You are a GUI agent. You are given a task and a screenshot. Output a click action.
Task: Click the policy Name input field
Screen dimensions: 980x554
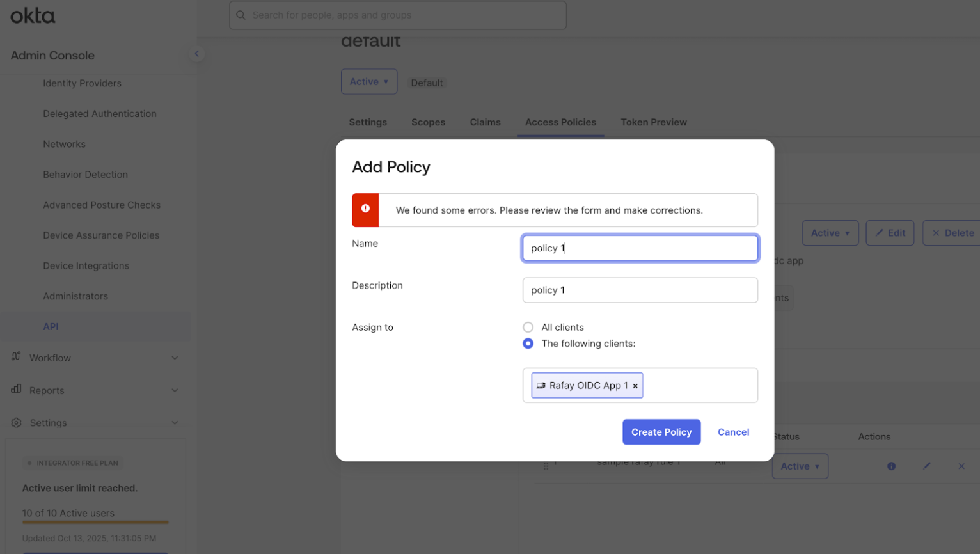point(640,248)
